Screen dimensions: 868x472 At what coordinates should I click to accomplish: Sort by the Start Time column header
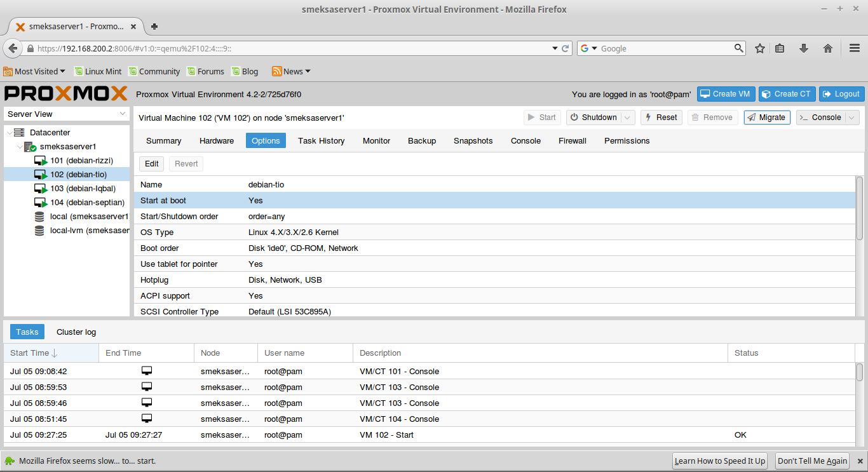pyautogui.click(x=51, y=353)
